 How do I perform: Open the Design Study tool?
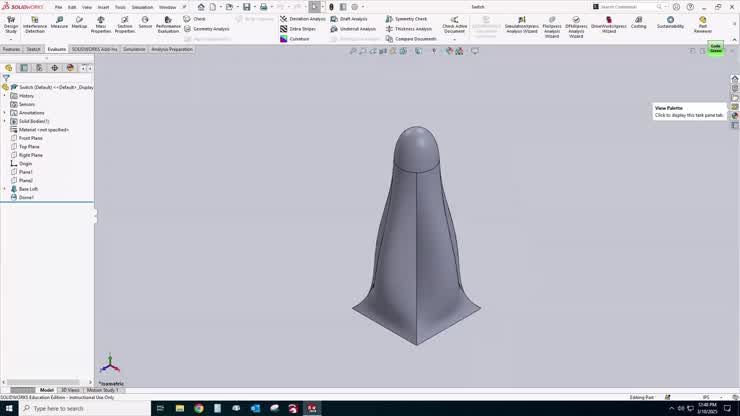(x=11, y=24)
